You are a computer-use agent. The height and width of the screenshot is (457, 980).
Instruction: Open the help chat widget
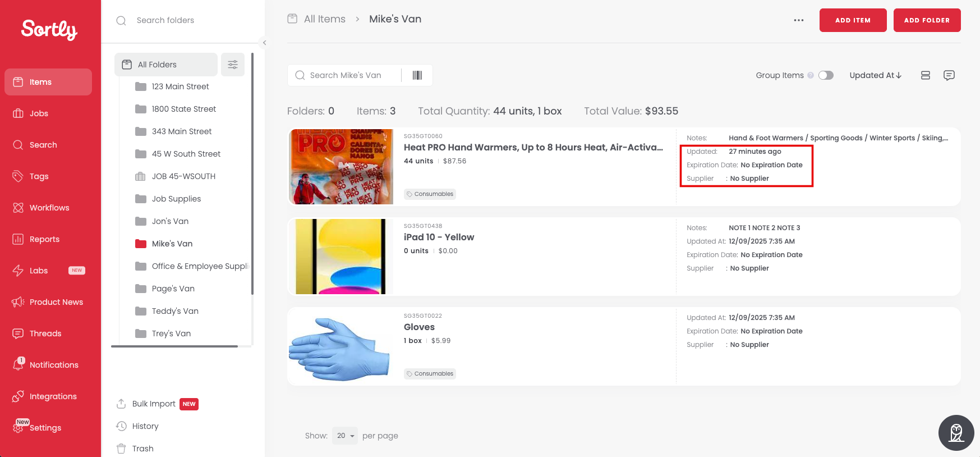coord(956,433)
